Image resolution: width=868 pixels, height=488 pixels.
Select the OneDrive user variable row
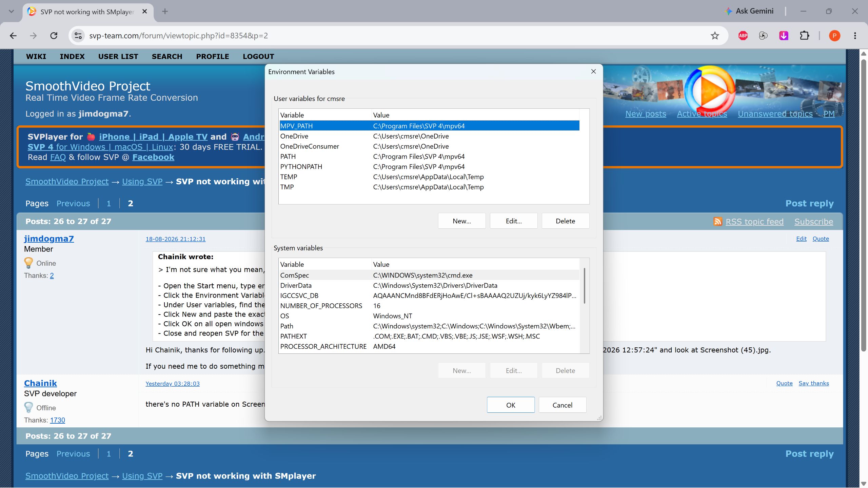pyautogui.click(x=429, y=136)
